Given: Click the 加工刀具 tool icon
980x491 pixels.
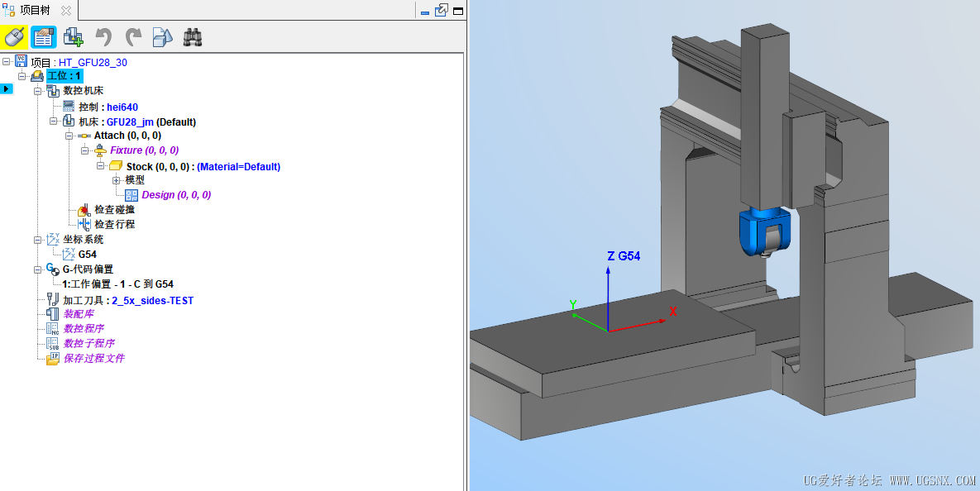Looking at the screenshot, I should pyautogui.click(x=53, y=300).
